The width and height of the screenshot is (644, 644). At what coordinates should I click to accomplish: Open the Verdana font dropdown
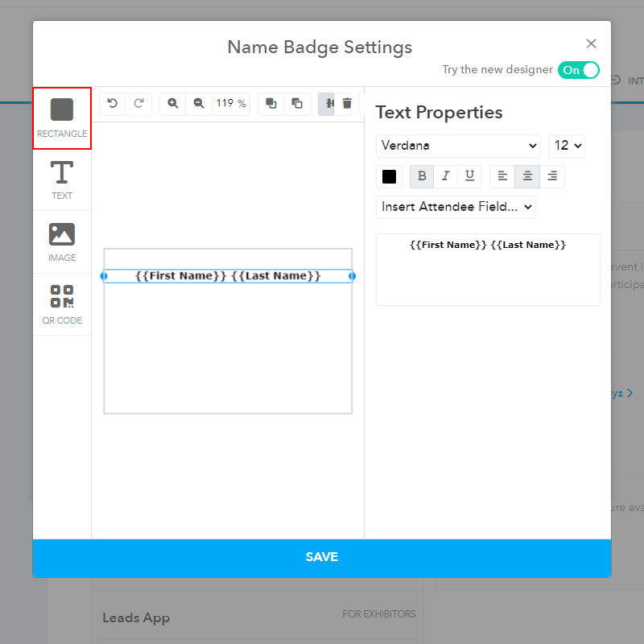(x=458, y=146)
